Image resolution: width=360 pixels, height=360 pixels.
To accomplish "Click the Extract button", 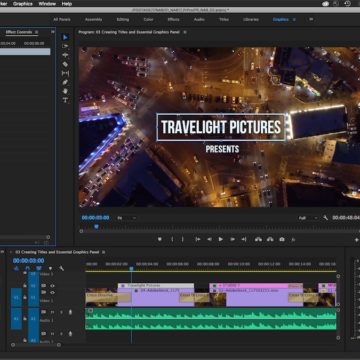I will pyautogui.click(x=270, y=239).
